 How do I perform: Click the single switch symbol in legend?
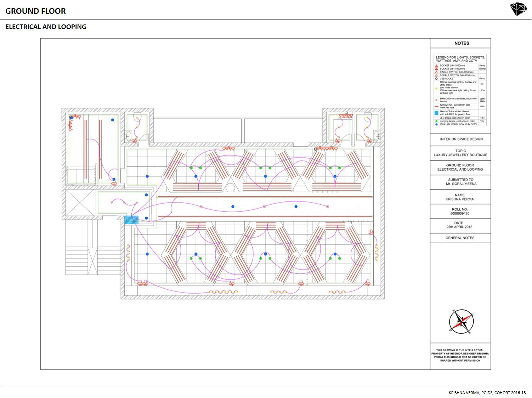436,72
